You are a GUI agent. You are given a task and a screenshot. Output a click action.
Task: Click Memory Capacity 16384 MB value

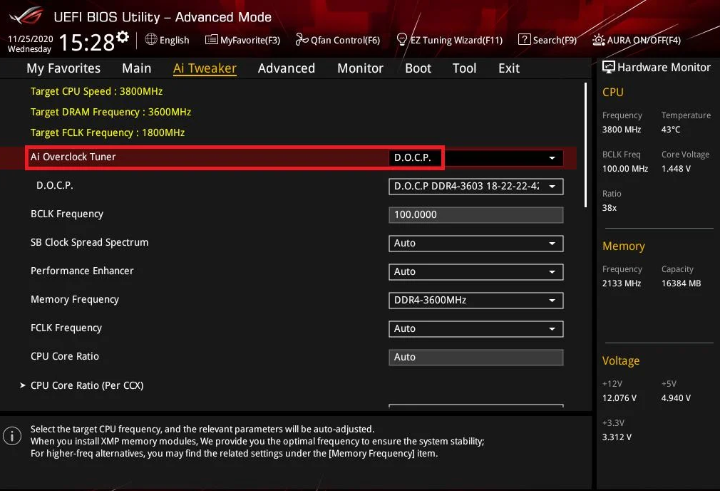coord(681,283)
